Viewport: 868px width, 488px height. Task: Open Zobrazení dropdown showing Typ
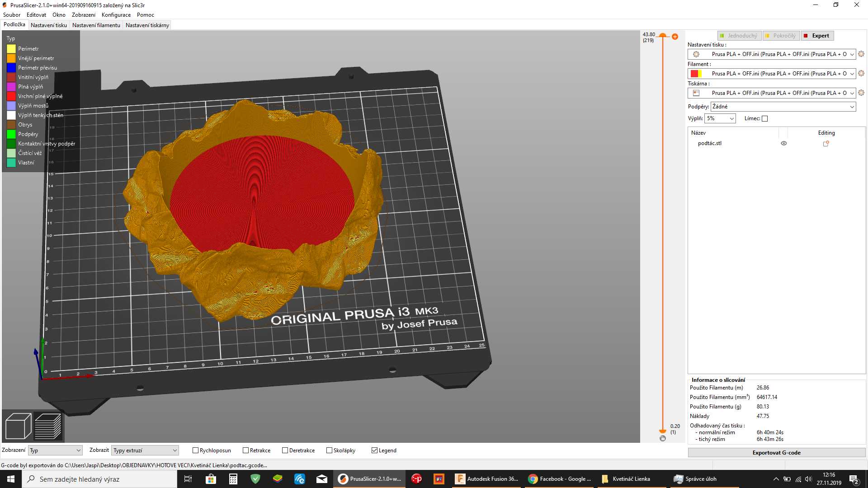pos(55,450)
